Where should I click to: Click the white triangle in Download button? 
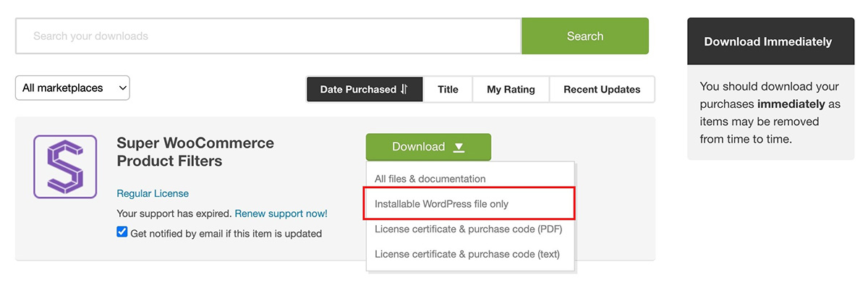click(459, 147)
